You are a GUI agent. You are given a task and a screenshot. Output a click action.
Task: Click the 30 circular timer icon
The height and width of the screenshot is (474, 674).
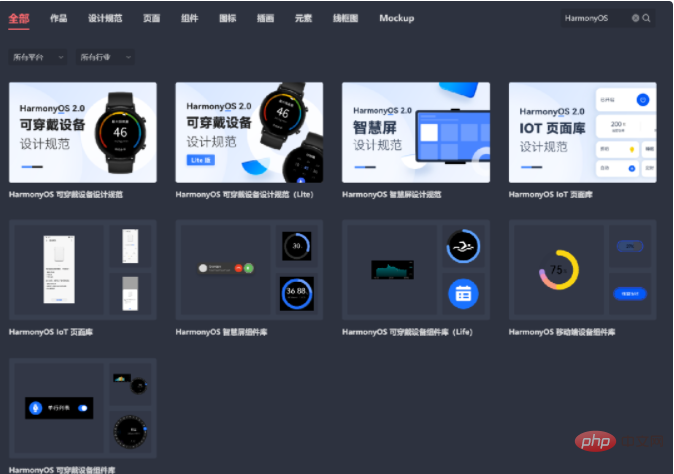click(297, 246)
